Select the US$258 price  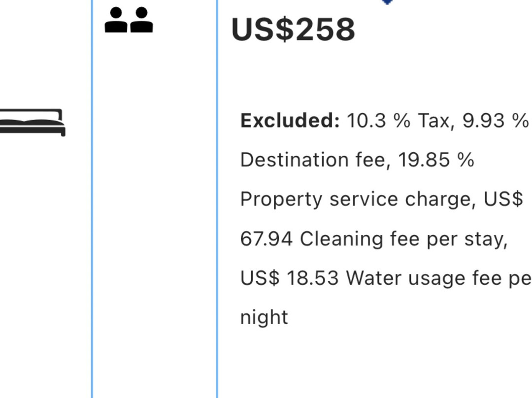pos(293,30)
